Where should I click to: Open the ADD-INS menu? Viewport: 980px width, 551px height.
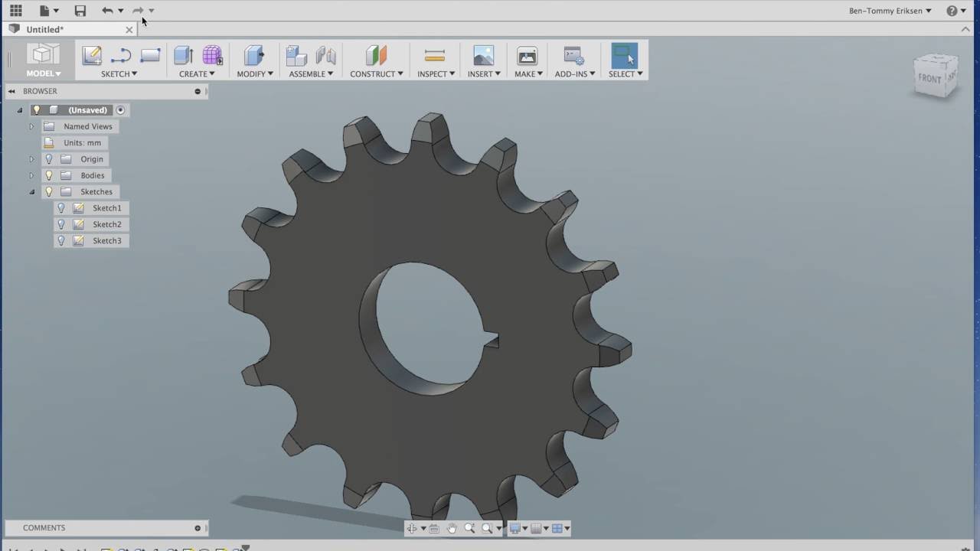point(575,74)
